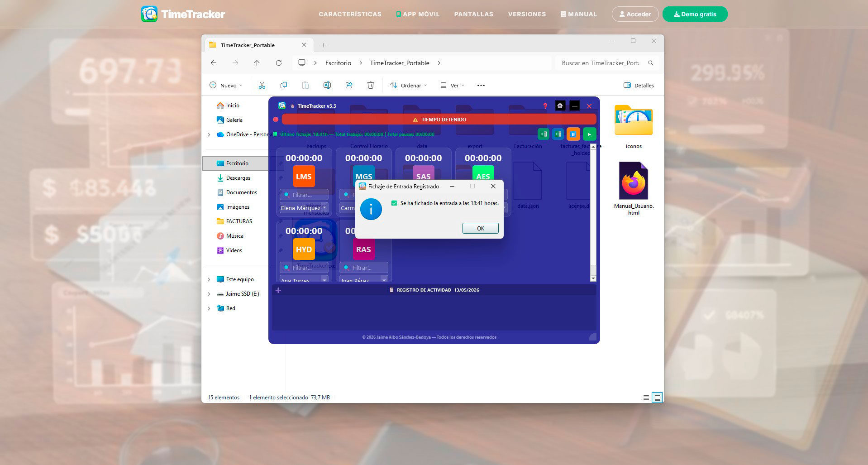Go back with Explorer back arrow
The height and width of the screenshot is (465, 868).
pos(214,63)
